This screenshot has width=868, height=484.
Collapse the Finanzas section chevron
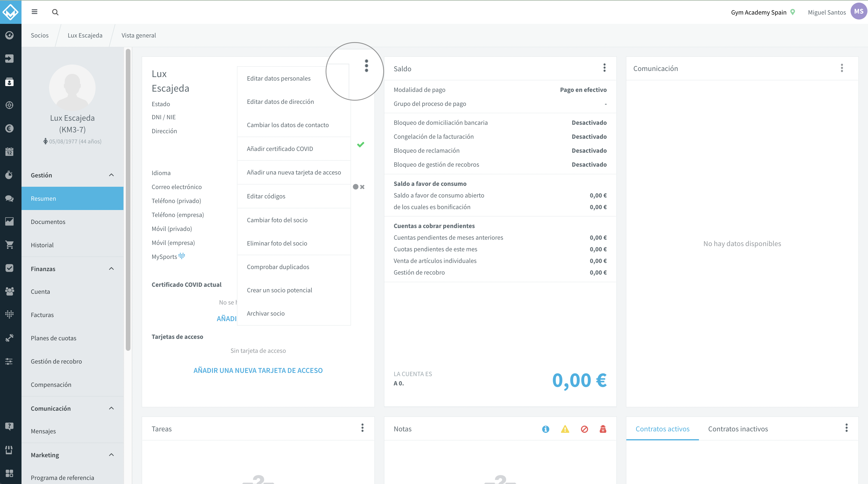click(112, 268)
